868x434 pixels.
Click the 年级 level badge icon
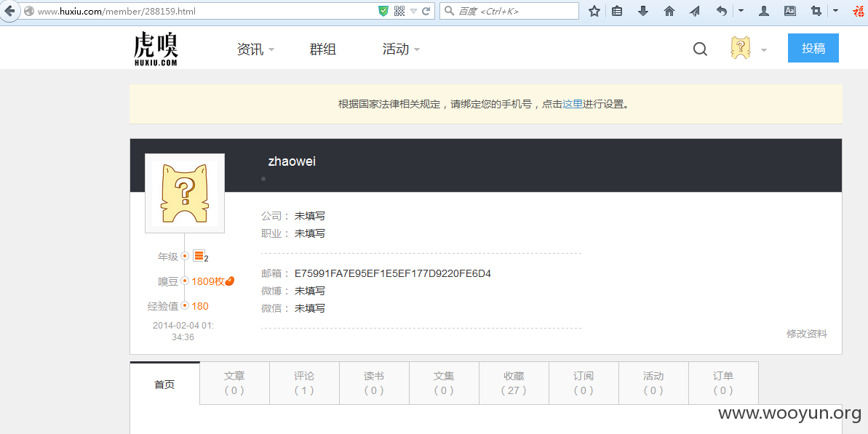click(x=200, y=257)
